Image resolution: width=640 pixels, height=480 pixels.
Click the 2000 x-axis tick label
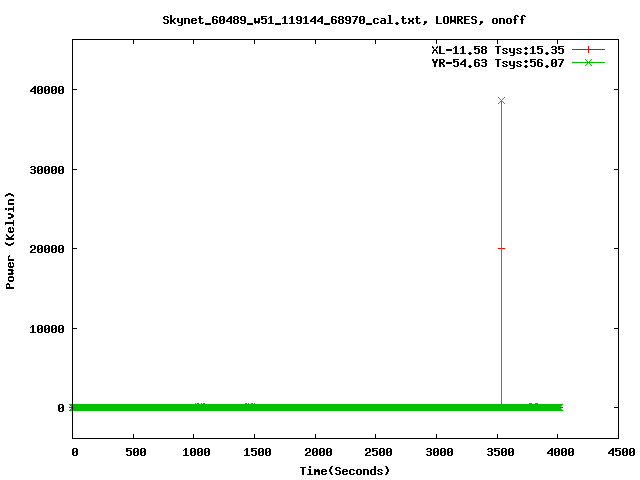click(318, 452)
